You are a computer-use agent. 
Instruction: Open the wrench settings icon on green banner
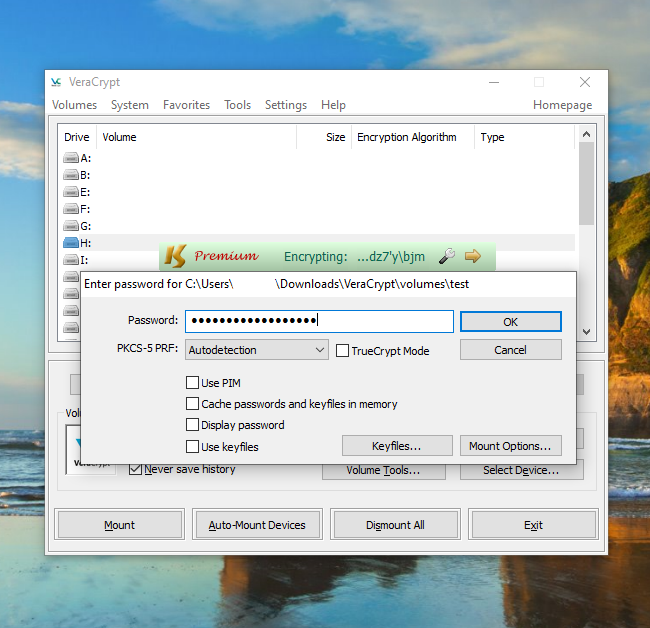pos(447,256)
